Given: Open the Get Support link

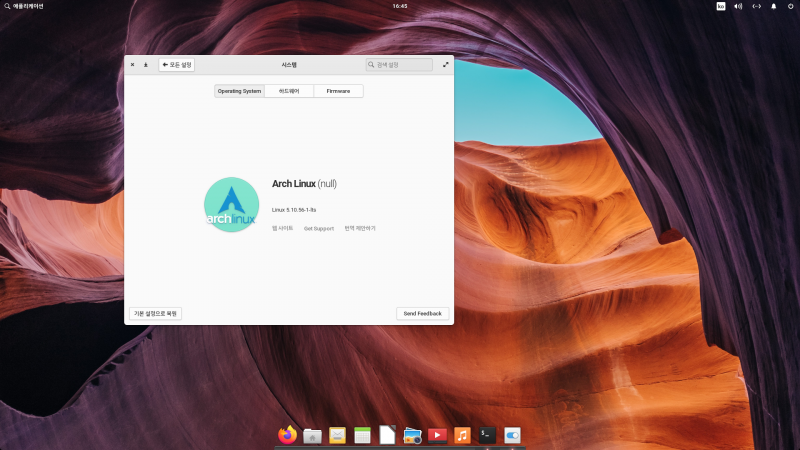Looking at the screenshot, I should [x=319, y=228].
